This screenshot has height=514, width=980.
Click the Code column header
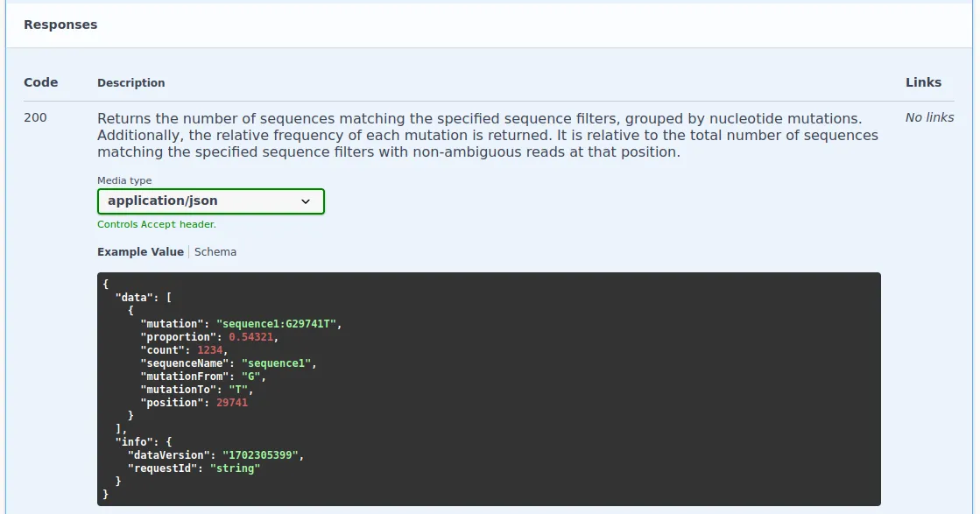point(40,82)
